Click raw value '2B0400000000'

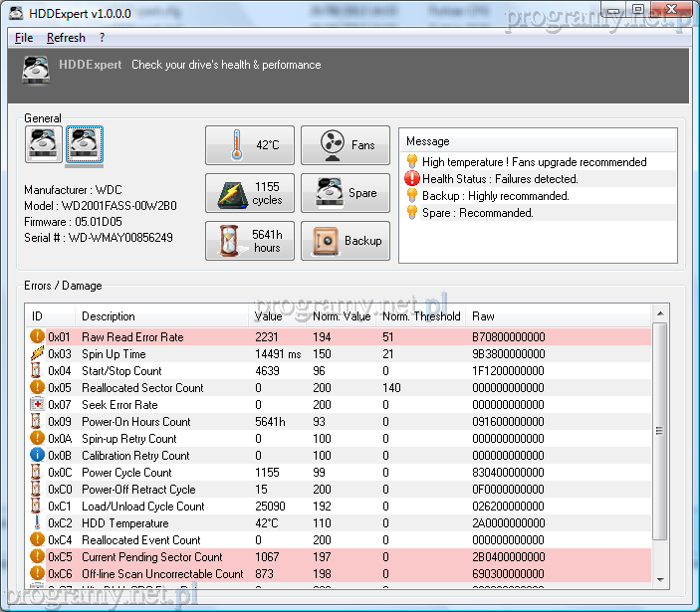point(509,557)
